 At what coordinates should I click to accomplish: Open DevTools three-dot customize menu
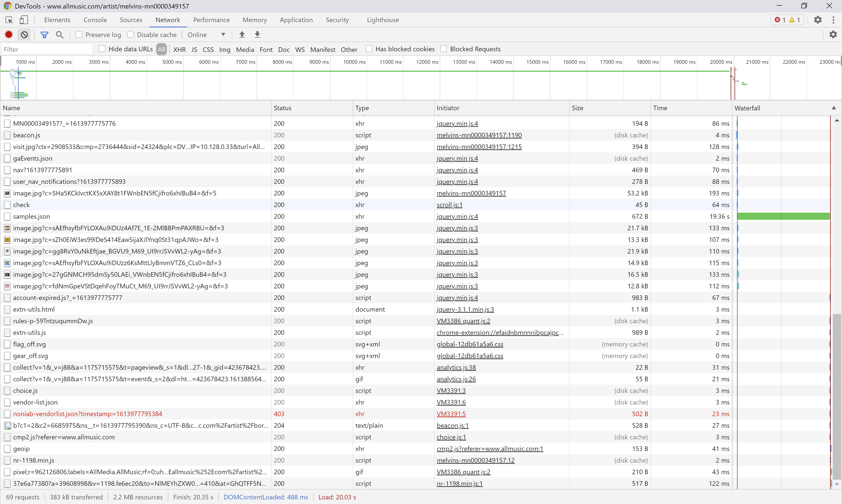click(833, 20)
